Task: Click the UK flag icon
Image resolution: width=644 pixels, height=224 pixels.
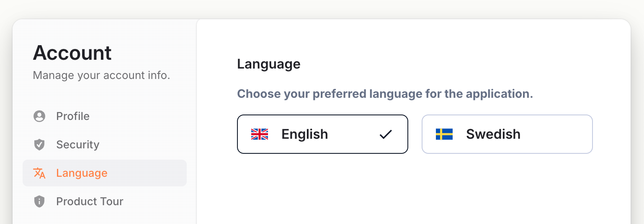Action: (260, 134)
